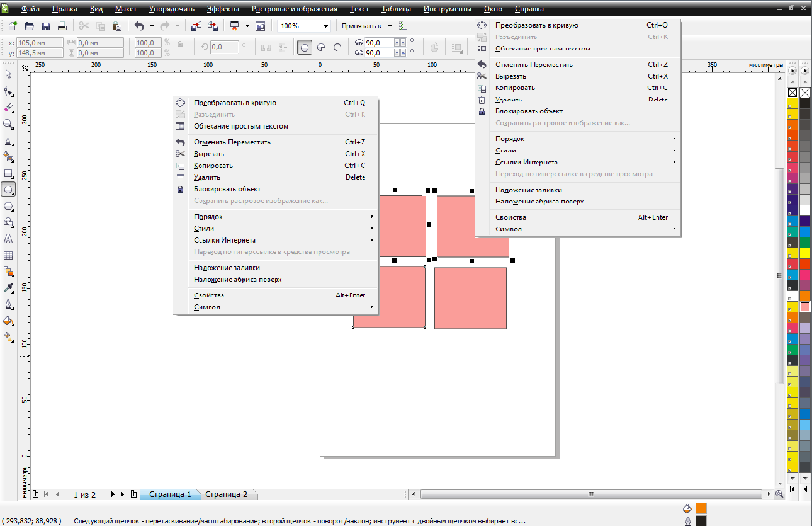Open the application launcher dropdown arrow
This screenshot has height=526, width=812.
coord(247,26)
